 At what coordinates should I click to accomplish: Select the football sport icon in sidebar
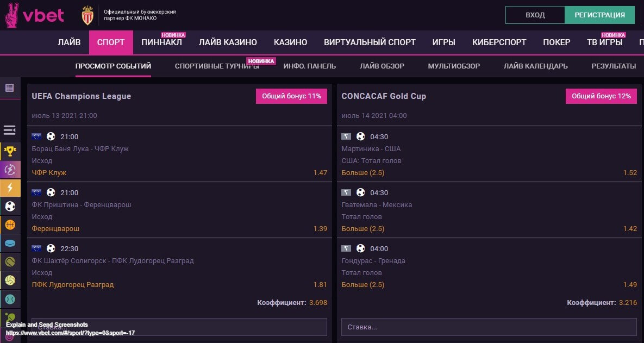click(x=10, y=206)
